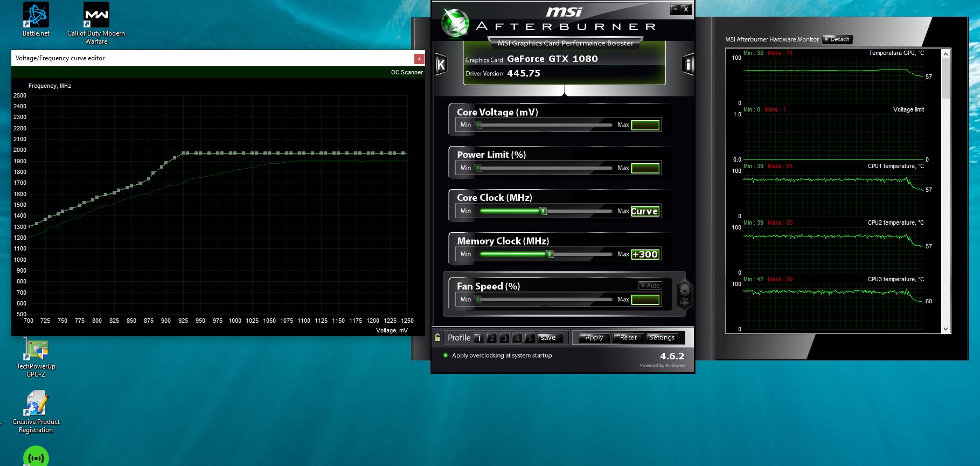The height and width of the screenshot is (466, 980).
Task: Click the CPU3 temperature graph
Action: click(x=833, y=307)
